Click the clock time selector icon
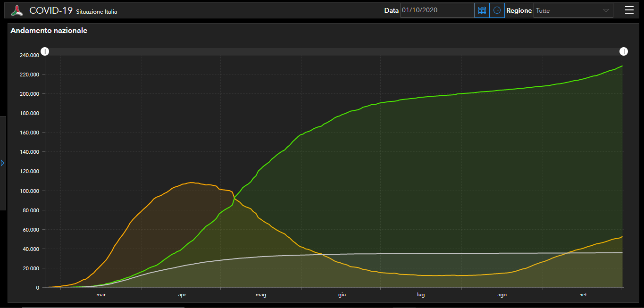 click(497, 10)
